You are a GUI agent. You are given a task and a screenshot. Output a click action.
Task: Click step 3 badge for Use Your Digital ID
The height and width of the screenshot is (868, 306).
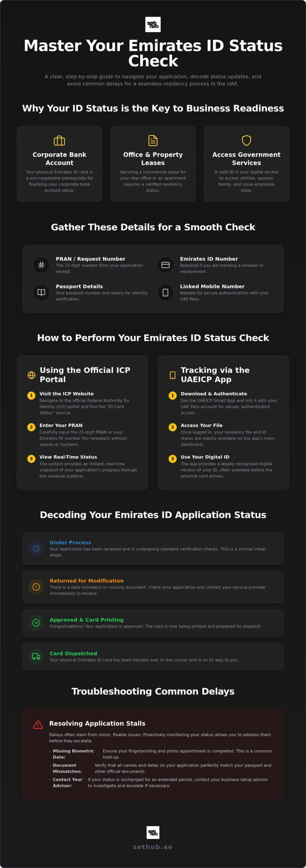172,459
